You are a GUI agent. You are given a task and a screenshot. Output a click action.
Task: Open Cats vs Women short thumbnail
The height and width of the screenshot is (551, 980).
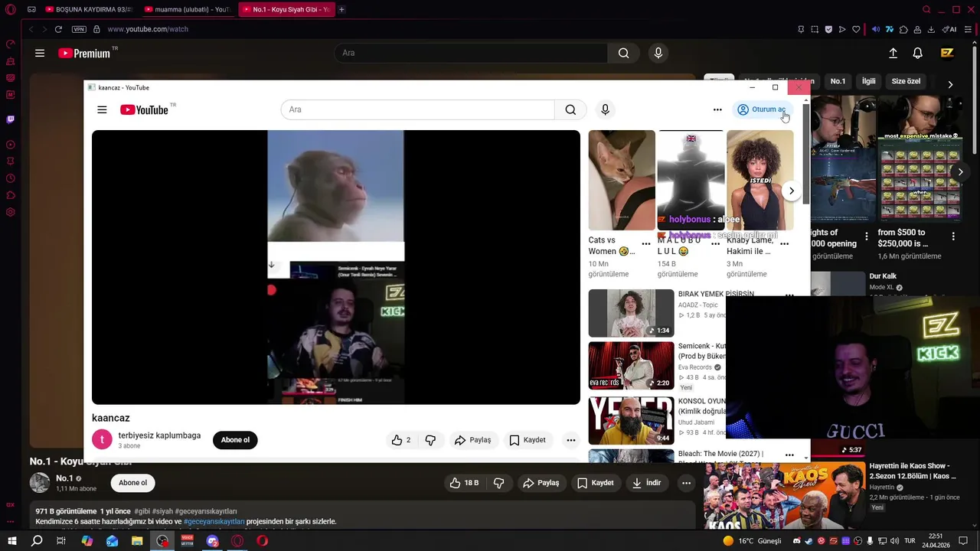622,180
